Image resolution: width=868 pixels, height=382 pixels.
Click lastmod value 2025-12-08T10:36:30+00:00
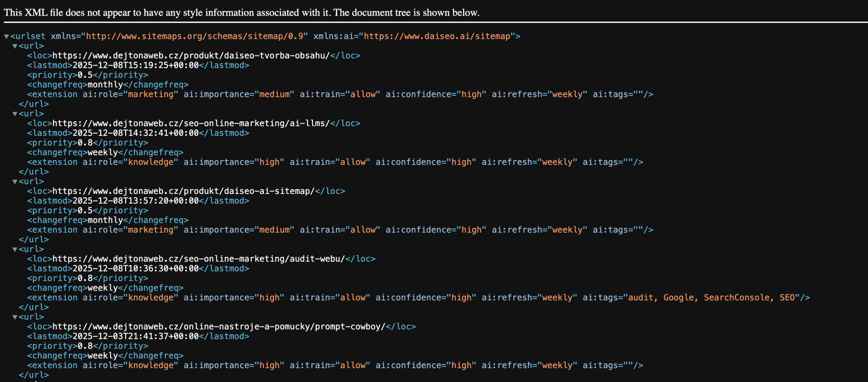tap(136, 269)
